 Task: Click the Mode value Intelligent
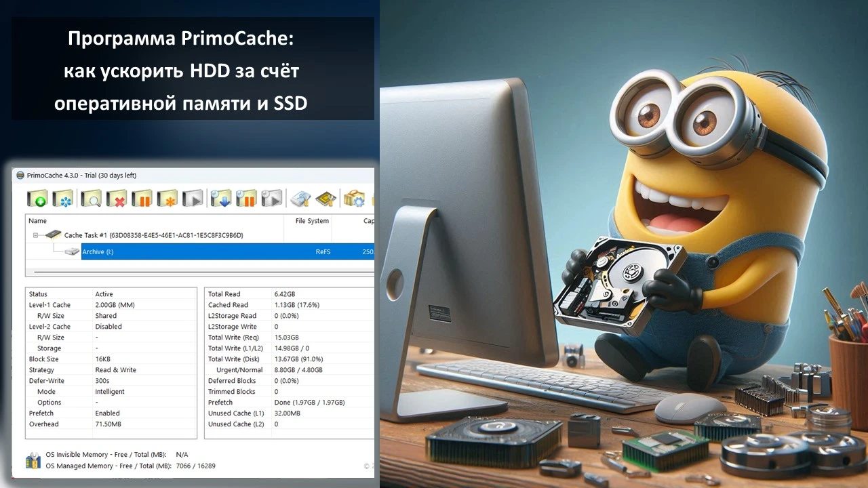pyautogui.click(x=110, y=392)
